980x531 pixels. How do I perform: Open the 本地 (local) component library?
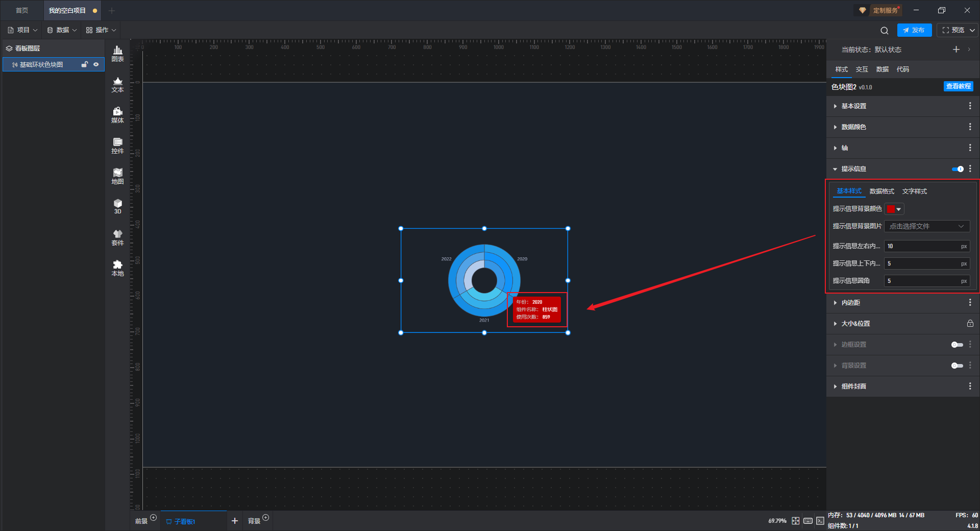click(117, 268)
